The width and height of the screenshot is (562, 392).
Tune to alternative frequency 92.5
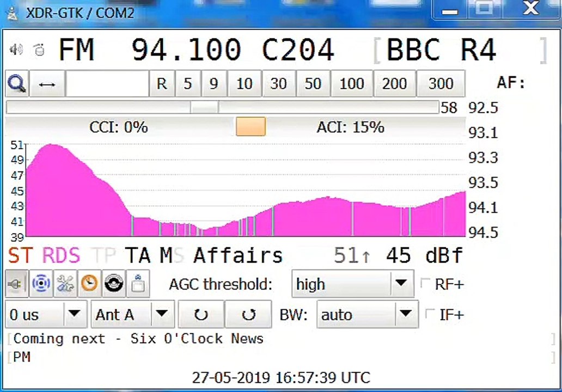coord(483,108)
